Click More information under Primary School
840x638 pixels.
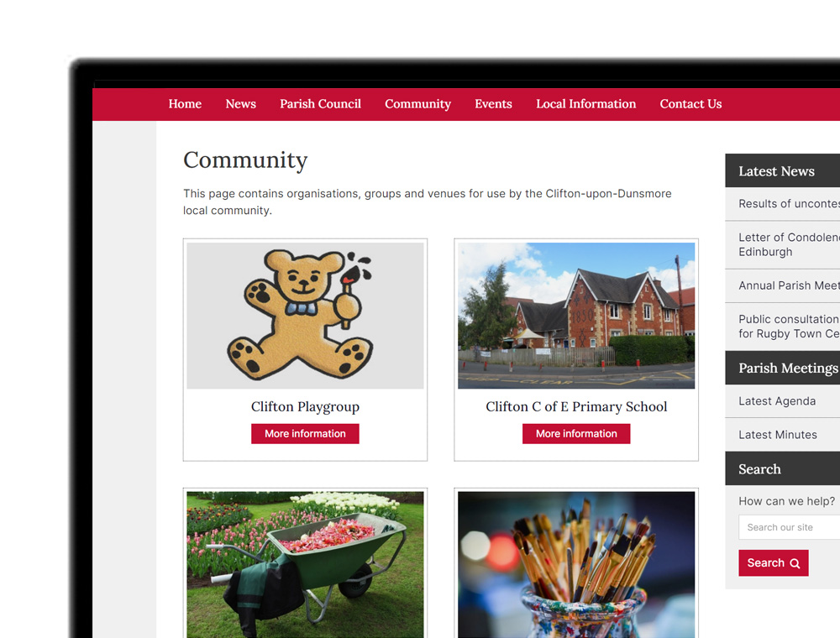pos(576,433)
